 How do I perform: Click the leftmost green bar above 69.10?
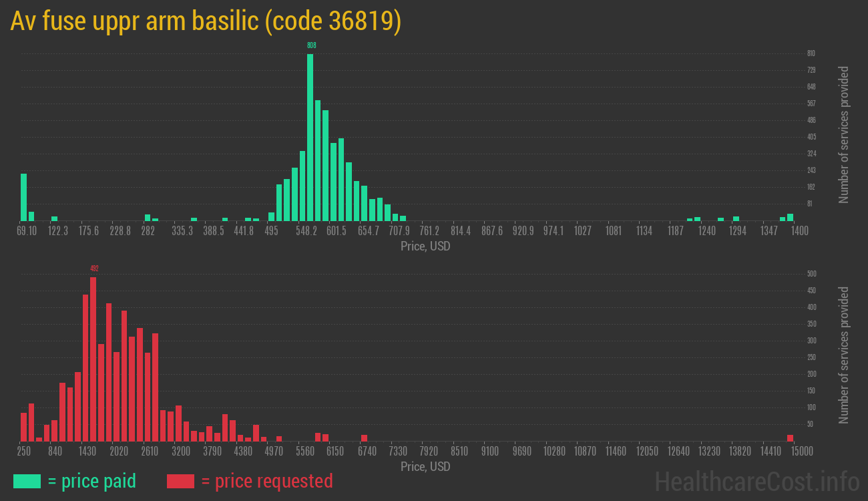pyautogui.click(x=24, y=197)
